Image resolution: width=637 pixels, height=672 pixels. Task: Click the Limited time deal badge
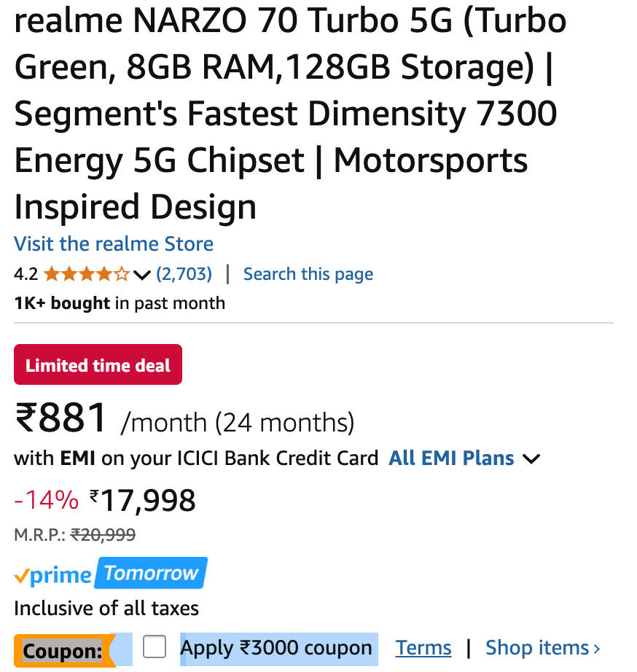coord(98,365)
